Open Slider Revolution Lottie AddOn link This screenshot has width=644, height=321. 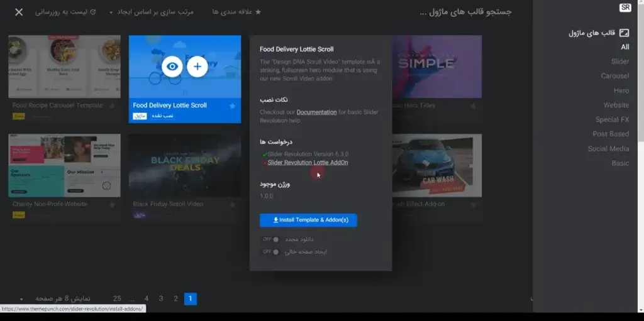click(308, 163)
